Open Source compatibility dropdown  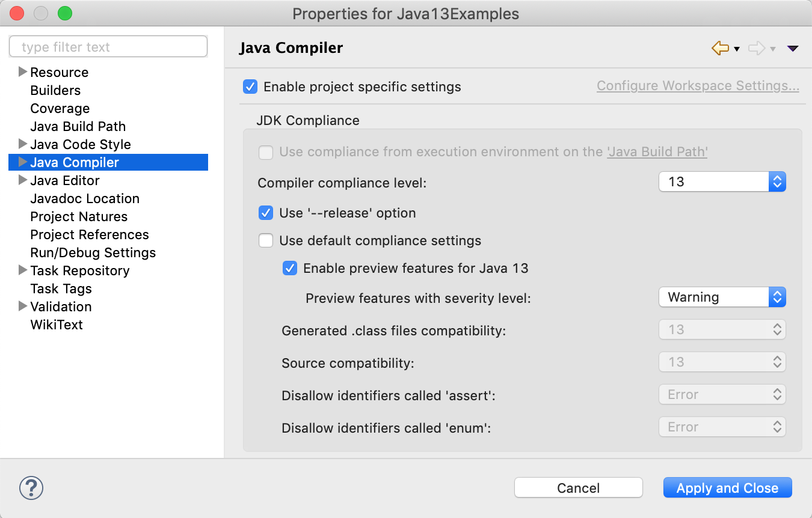pyautogui.click(x=722, y=362)
